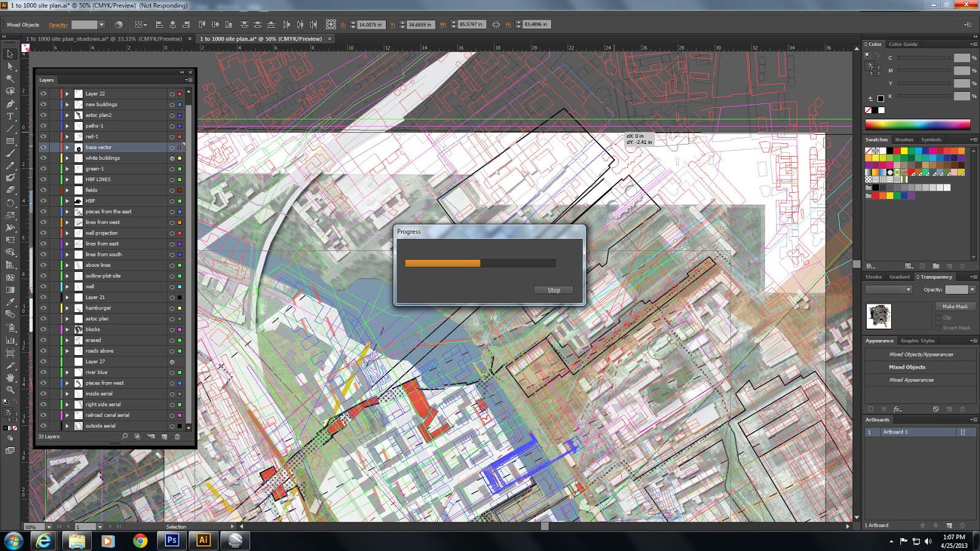
Task: Activate the Hand tool
Action: (x=10, y=377)
